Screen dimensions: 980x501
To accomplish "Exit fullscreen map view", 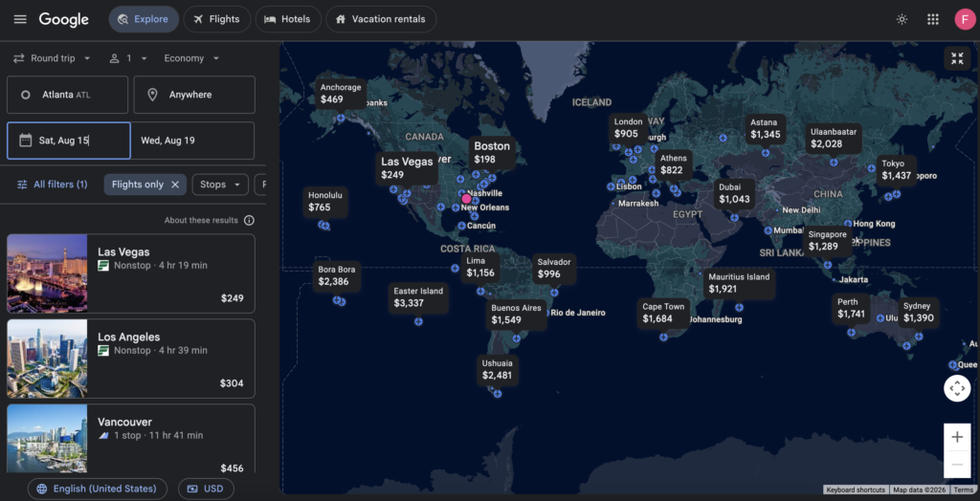I will click(957, 58).
